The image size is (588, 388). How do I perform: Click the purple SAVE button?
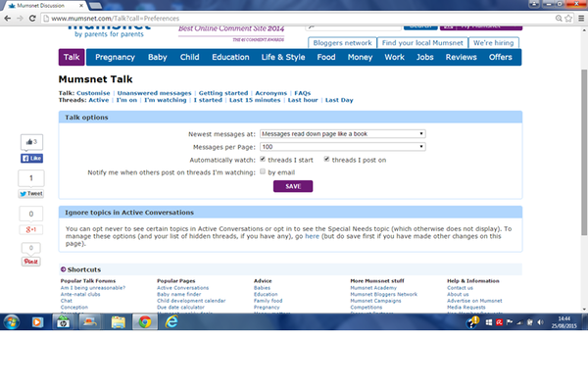[293, 186]
